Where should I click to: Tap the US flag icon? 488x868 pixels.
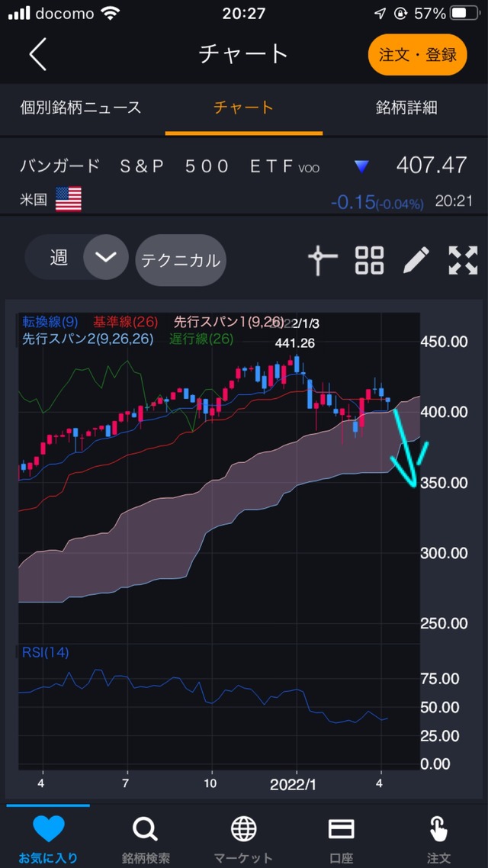point(69,199)
